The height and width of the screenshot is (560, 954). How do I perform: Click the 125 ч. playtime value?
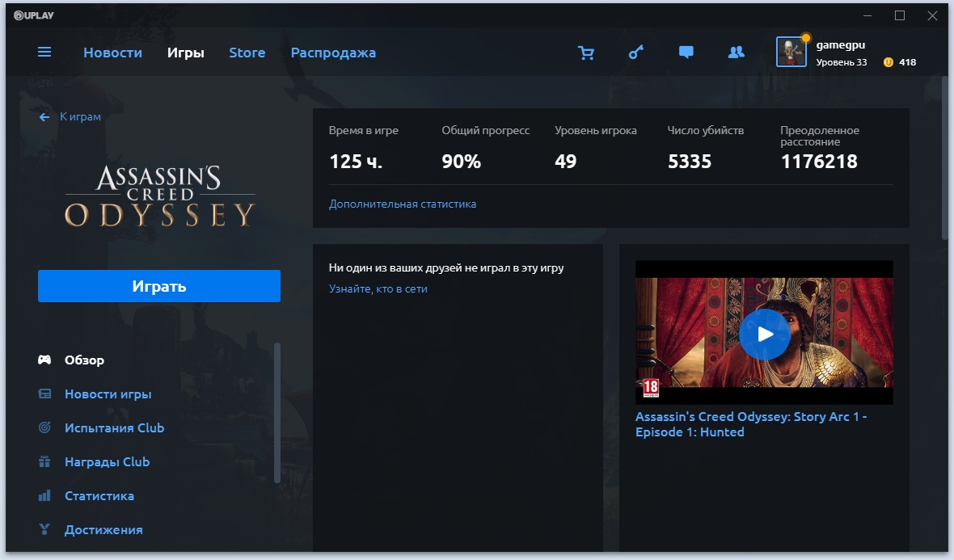pos(355,162)
